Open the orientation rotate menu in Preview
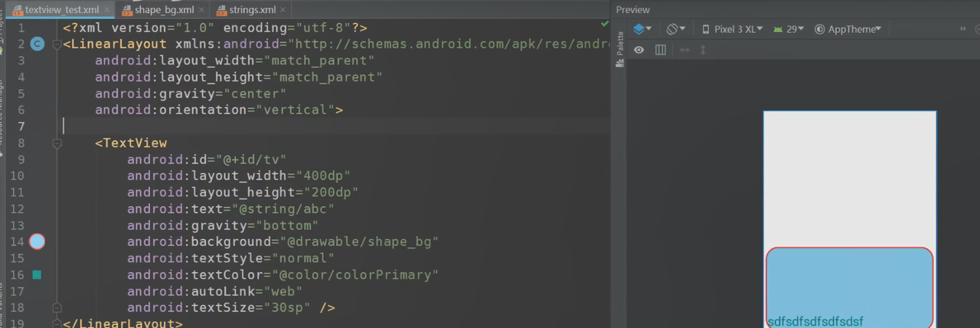This screenshot has height=328, width=980. click(675, 29)
